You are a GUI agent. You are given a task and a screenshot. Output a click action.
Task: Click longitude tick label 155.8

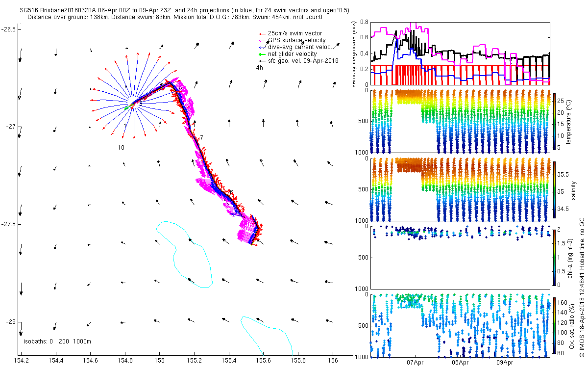pos(298,361)
